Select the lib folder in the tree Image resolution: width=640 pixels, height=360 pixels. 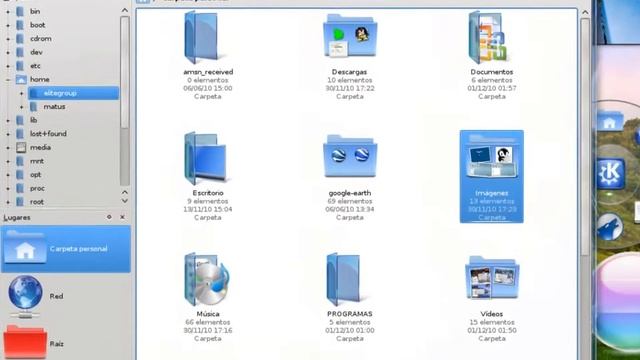33,120
